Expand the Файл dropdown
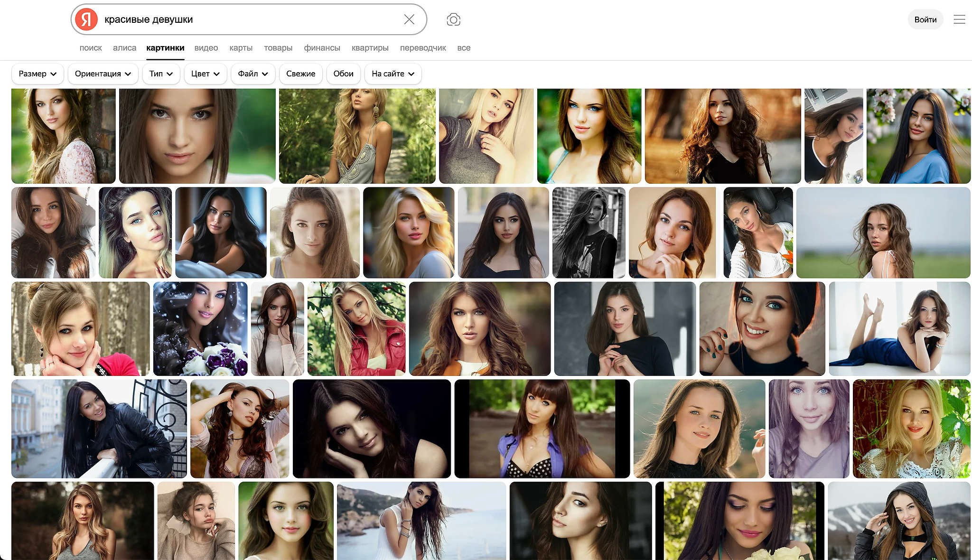 (252, 74)
